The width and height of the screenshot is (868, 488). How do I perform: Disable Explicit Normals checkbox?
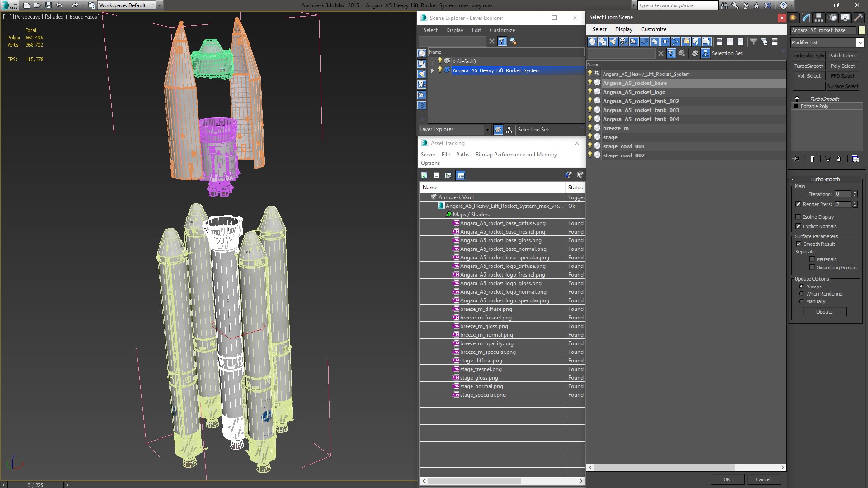coord(798,226)
